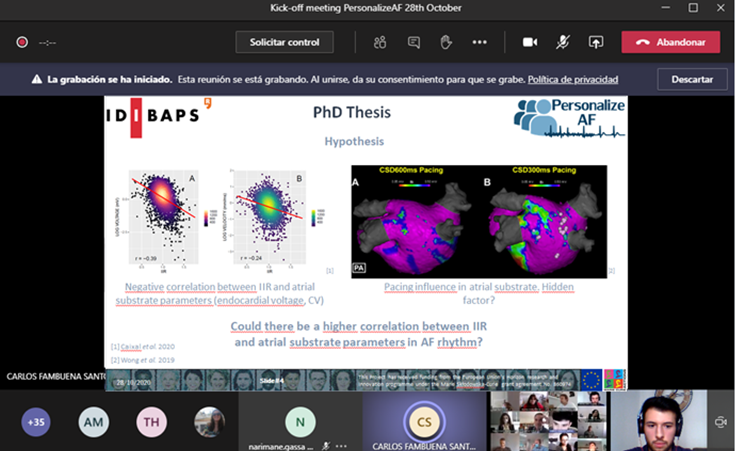Click Solicitar control button
Screen dimensions: 735x451
coord(284,42)
